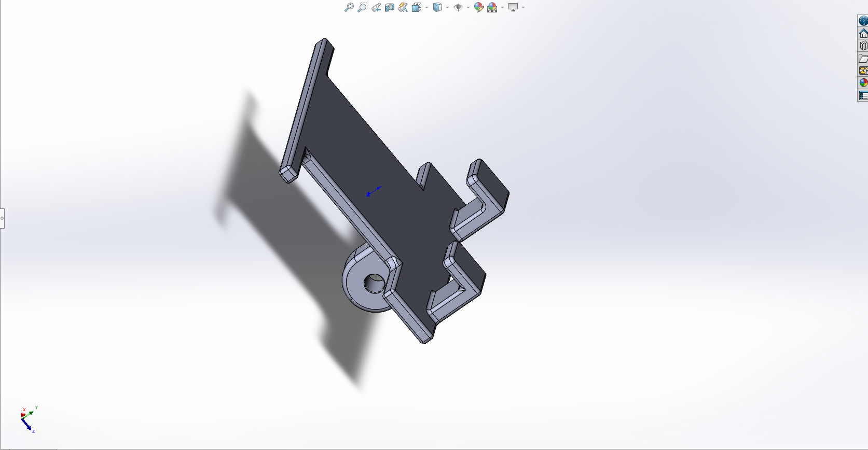Open the 3DEXPERIENCE compass tab in the task pane

point(863,21)
